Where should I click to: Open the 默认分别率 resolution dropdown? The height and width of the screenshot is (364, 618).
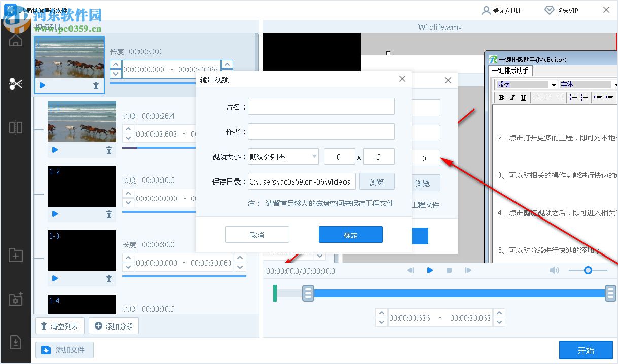(283, 157)
